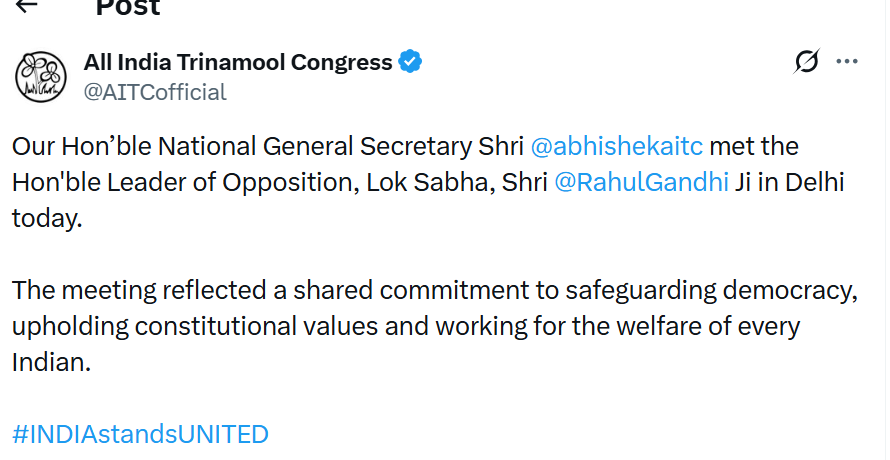This screenshot has height=460, width=890.
Task: Open All India Trinamool Congress display name
Action: (238, 62)
